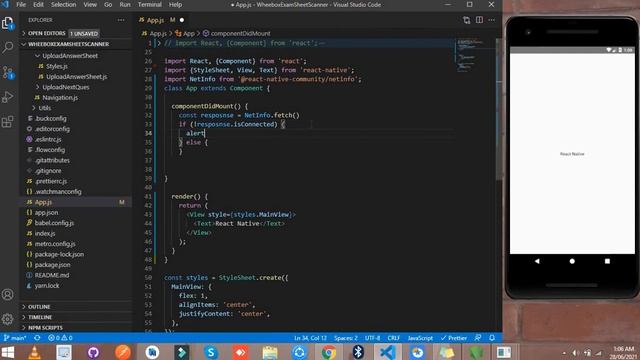Open the Run and Debug view

[8, 97]
